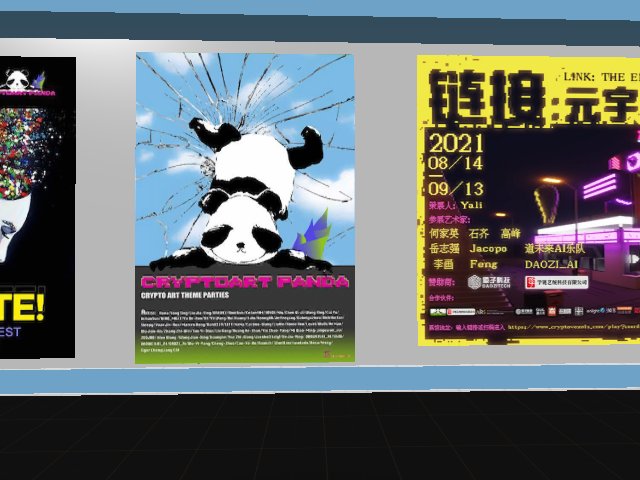This screenshot has height=480, width=640.
Task: Click the panda head logo on left black poster
Action: click(17, 80)
